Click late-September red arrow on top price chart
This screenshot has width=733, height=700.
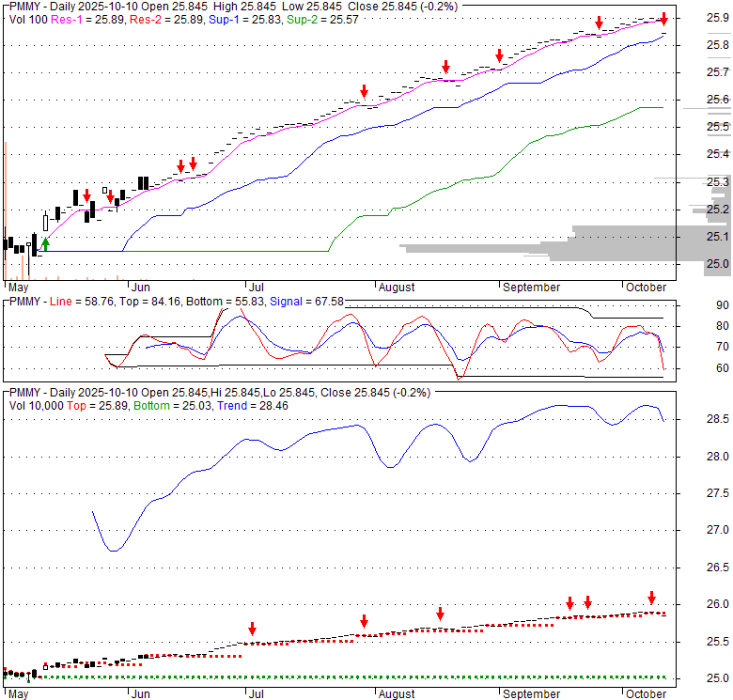point(599,22)
